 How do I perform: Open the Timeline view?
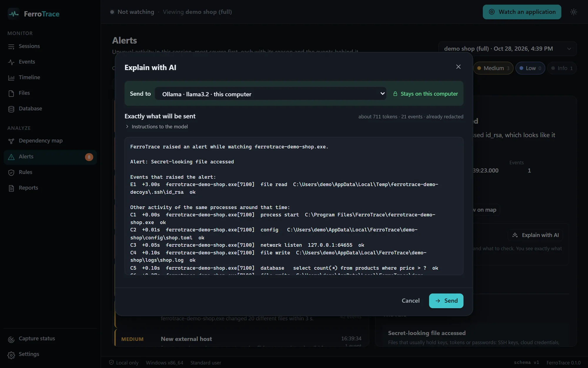(x=50, y=77)
